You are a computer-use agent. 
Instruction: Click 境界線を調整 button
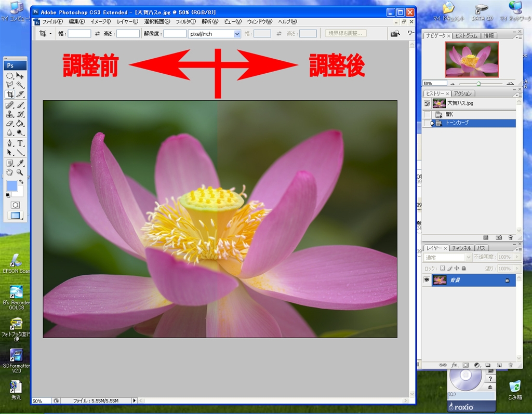(345, 33)
